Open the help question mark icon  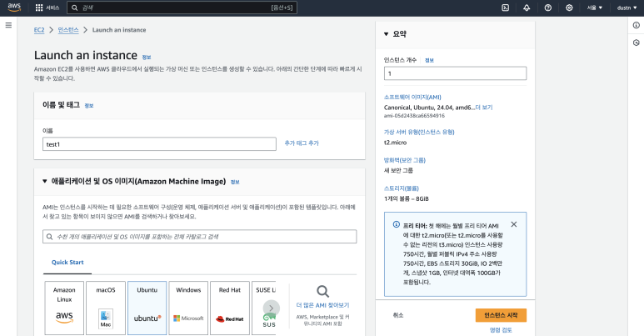(548, 8)
